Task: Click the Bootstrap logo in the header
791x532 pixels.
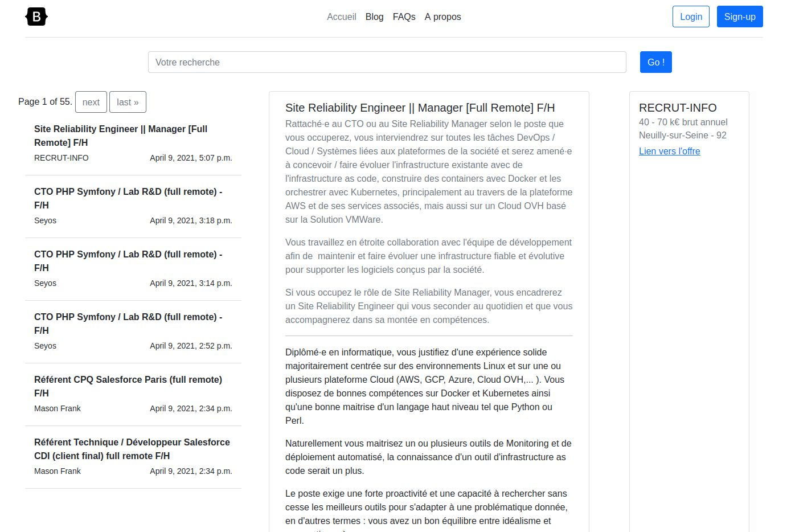Action: 36,17
